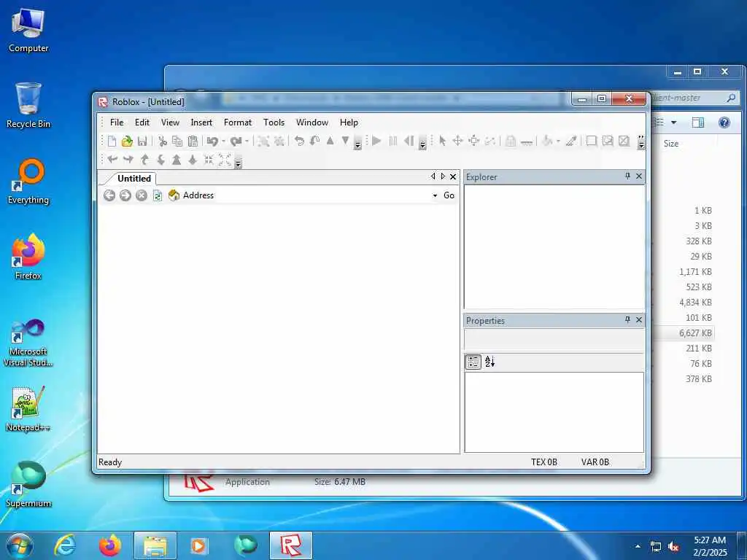Click the Address input field
The width and height of the screenshot is (747, 560).
pos(323,195)
